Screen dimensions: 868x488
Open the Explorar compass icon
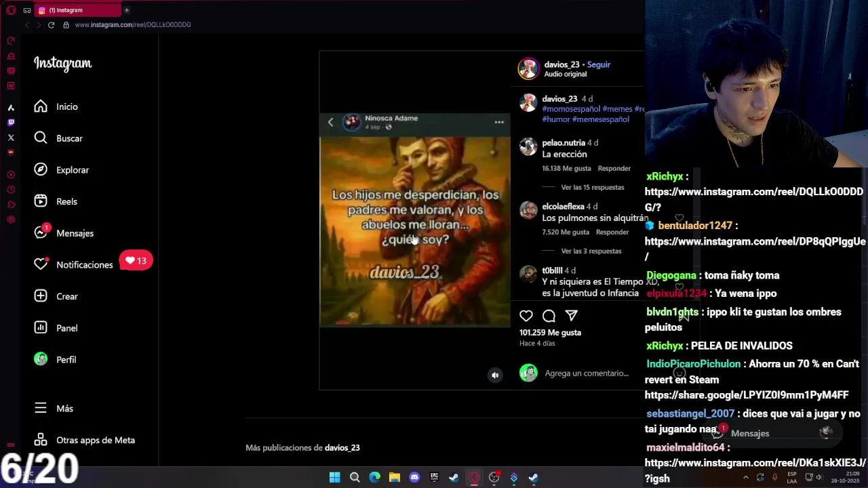[x=41, y=169]
